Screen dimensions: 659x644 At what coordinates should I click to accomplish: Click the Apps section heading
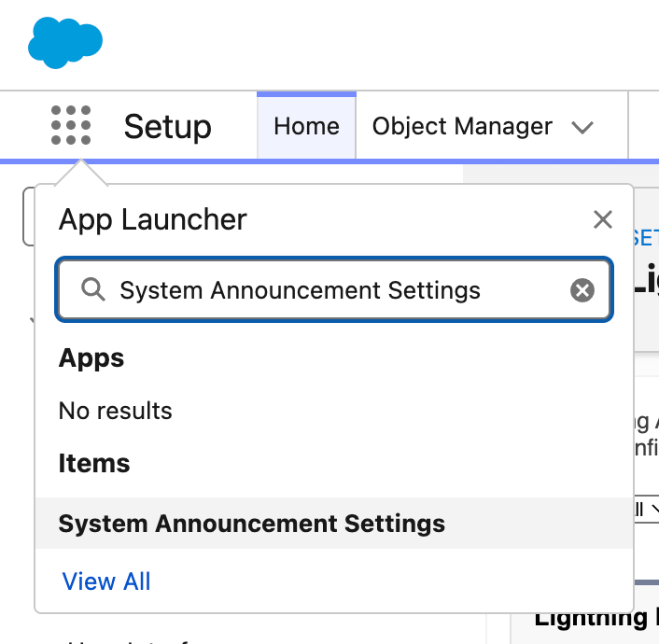(x=91, y=358)
